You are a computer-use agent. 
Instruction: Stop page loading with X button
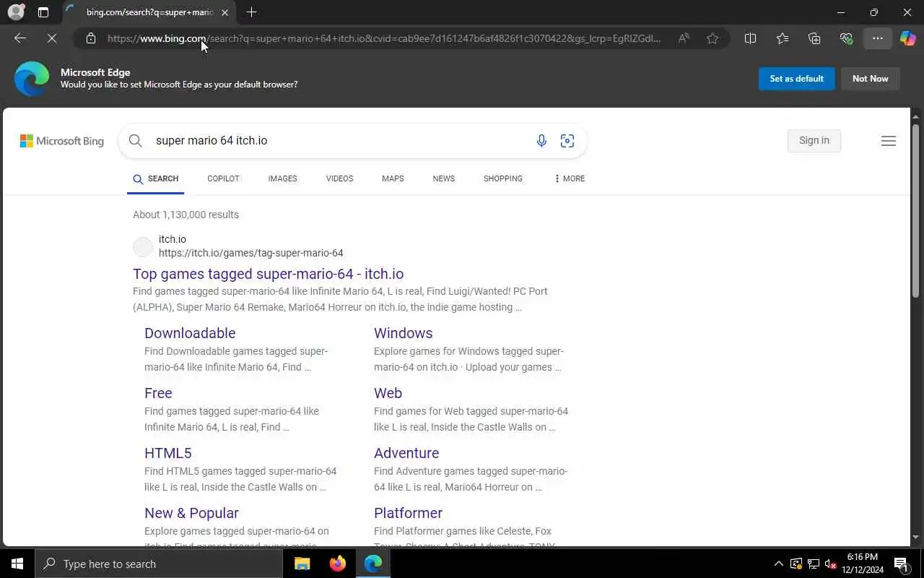tap(52, 38)
